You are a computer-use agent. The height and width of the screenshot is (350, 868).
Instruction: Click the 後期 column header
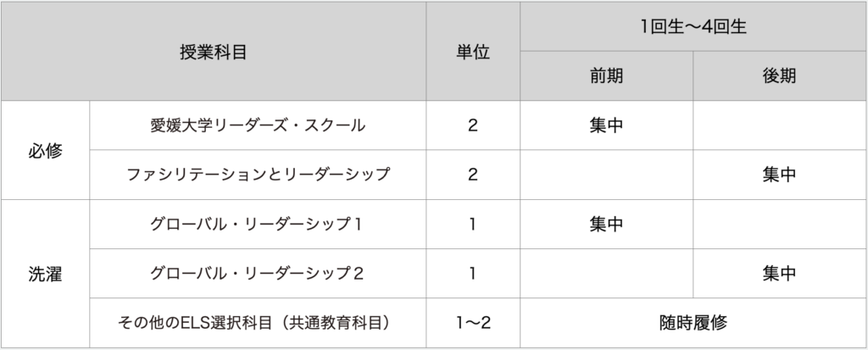[x=778, y=75]
